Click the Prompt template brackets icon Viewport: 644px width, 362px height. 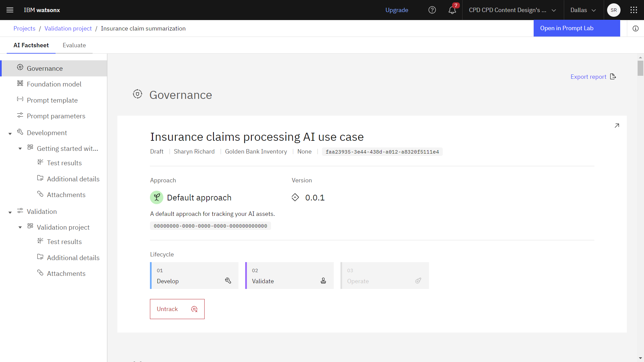20,99
